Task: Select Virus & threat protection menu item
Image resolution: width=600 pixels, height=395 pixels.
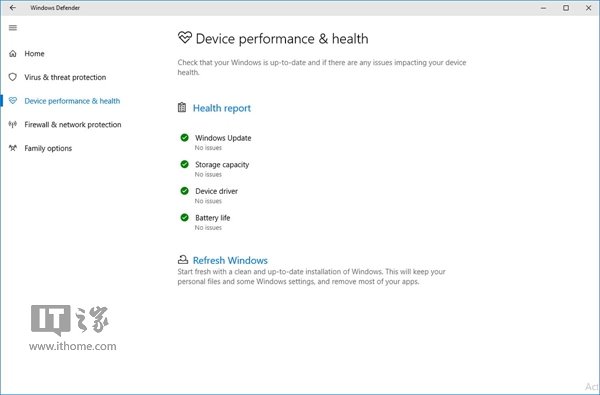Action: (65, 77)
